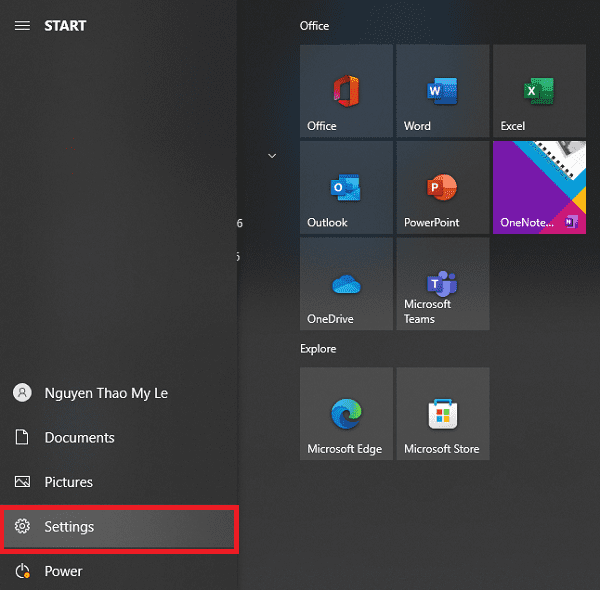
Task: Collapse the chevron in the app list
Action: coord(272,156)
